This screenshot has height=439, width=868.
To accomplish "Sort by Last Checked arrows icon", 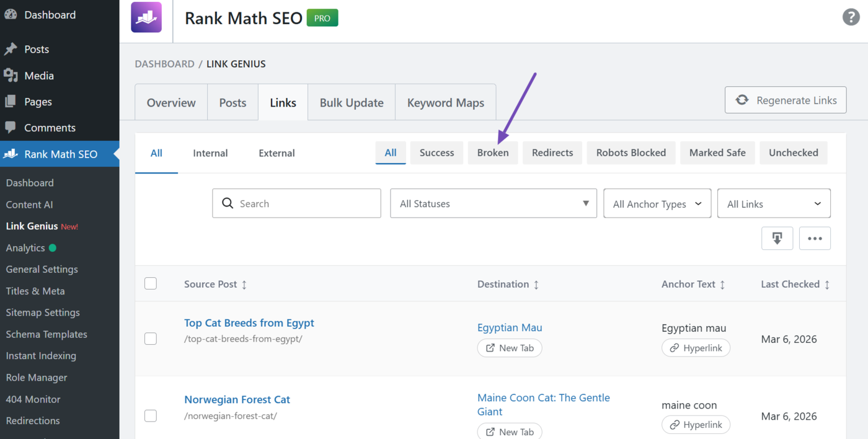I will coord(827,285).
